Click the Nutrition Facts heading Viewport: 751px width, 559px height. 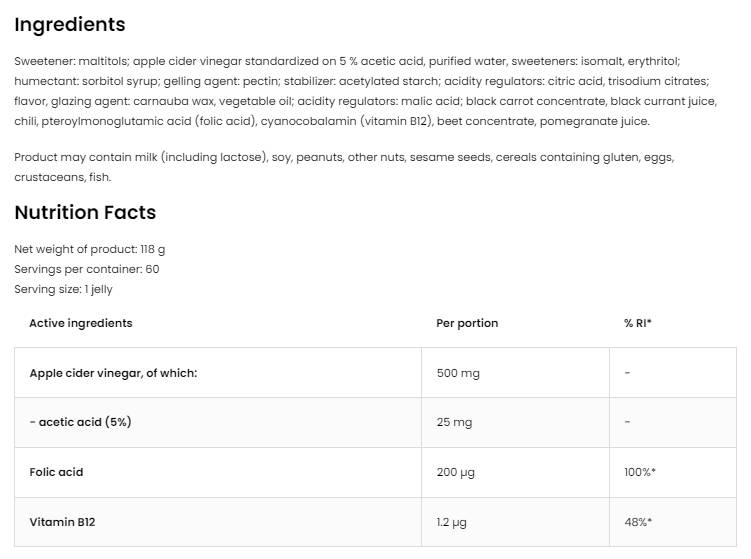[85, 212]
